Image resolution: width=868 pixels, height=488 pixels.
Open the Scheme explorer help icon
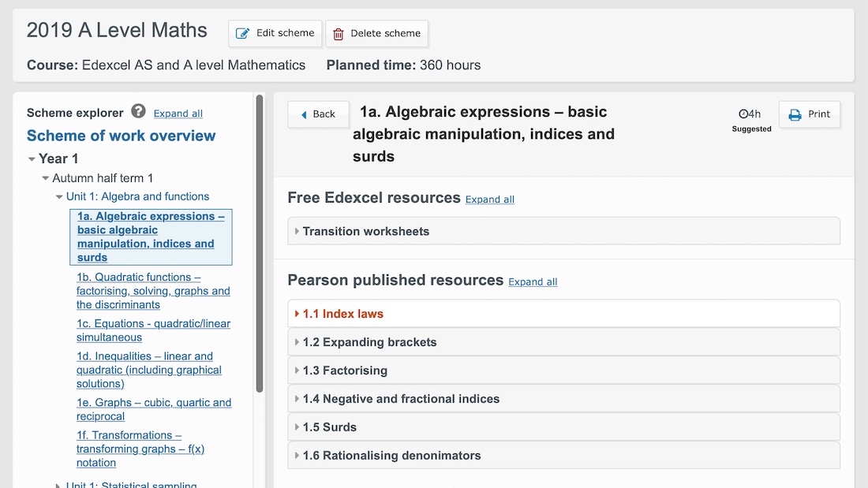point(138,111)
